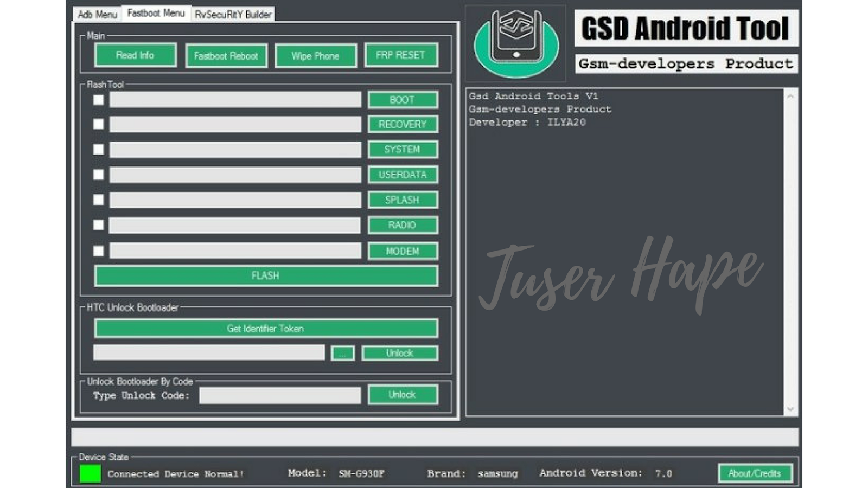Click Unlock next to Type Unlock Code
868x488 pixels.
coord(402,394)
